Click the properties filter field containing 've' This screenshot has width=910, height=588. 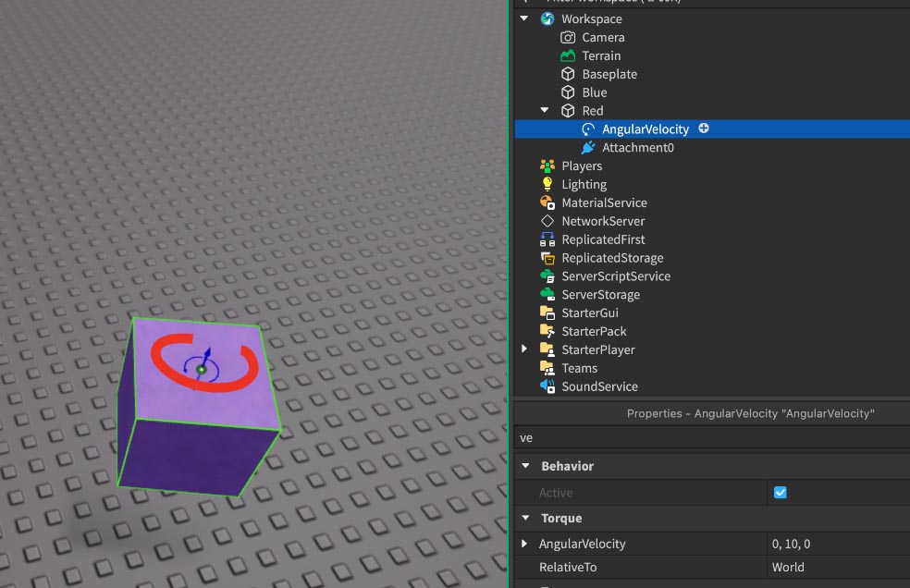[x=712, y=437]
